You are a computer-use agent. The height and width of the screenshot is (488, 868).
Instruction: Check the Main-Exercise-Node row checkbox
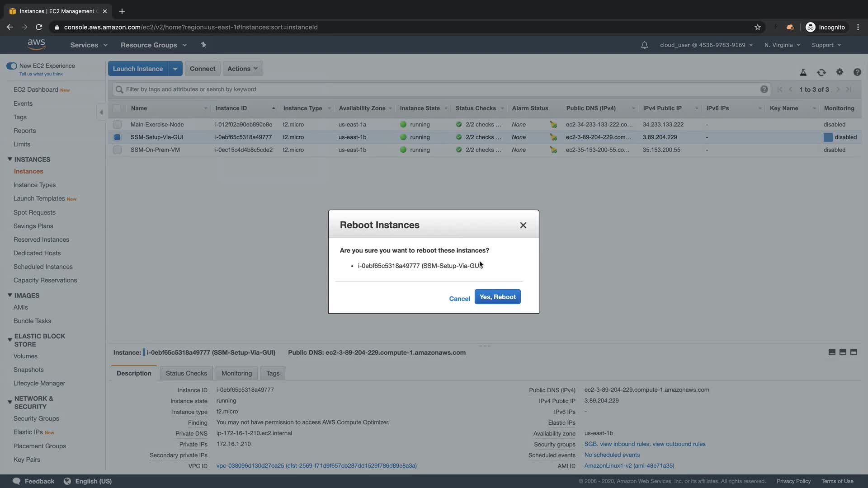click(x=117, y=124)
